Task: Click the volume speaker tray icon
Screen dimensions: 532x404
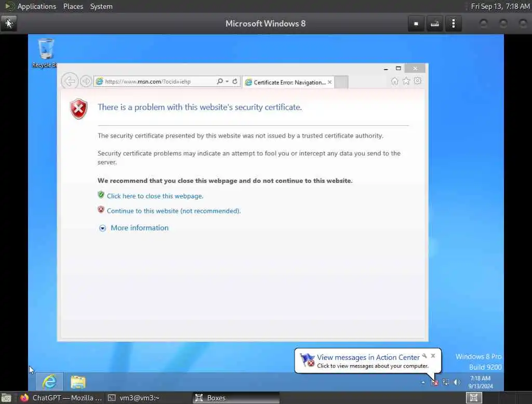Action: click(457, 382)
